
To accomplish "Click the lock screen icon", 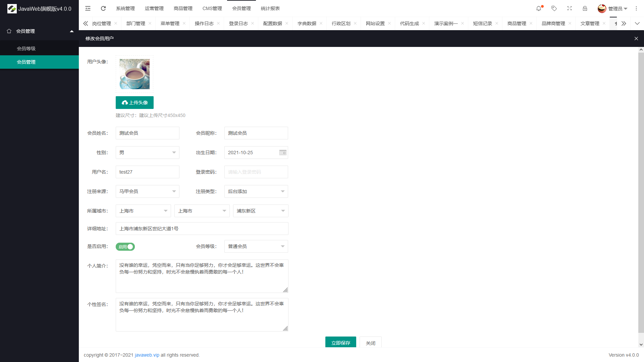I will pyautogui.click(x=585, y=8).
